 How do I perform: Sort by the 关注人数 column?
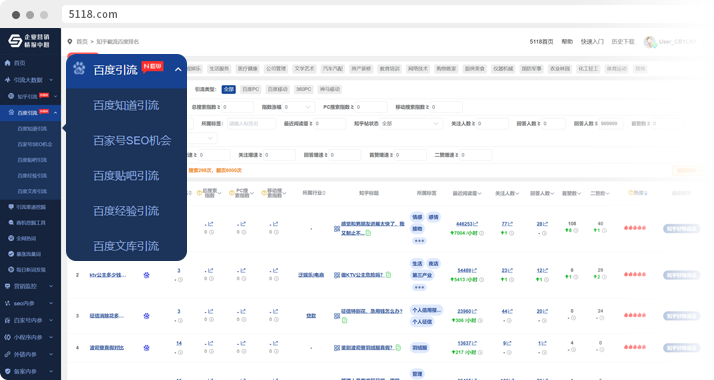coord(507,193)
